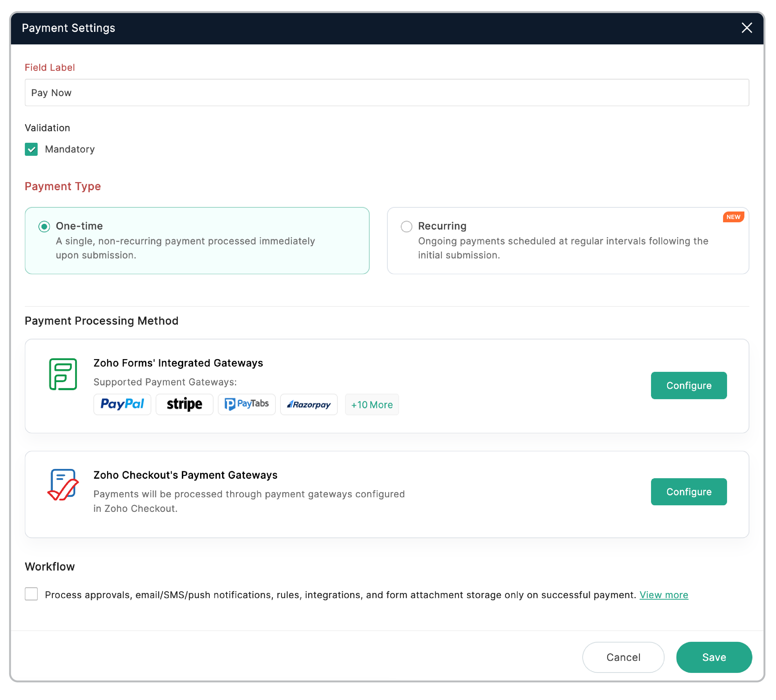776x700 pixels.
Task: Cancel the payment settings changes
Action: (623, 657)
